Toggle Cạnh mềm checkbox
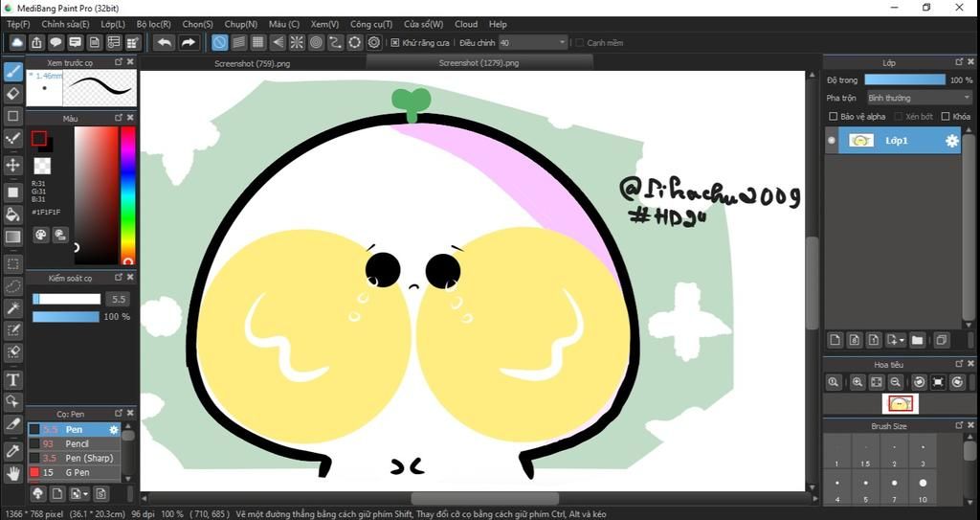980x520 pixels. (579, 42)
